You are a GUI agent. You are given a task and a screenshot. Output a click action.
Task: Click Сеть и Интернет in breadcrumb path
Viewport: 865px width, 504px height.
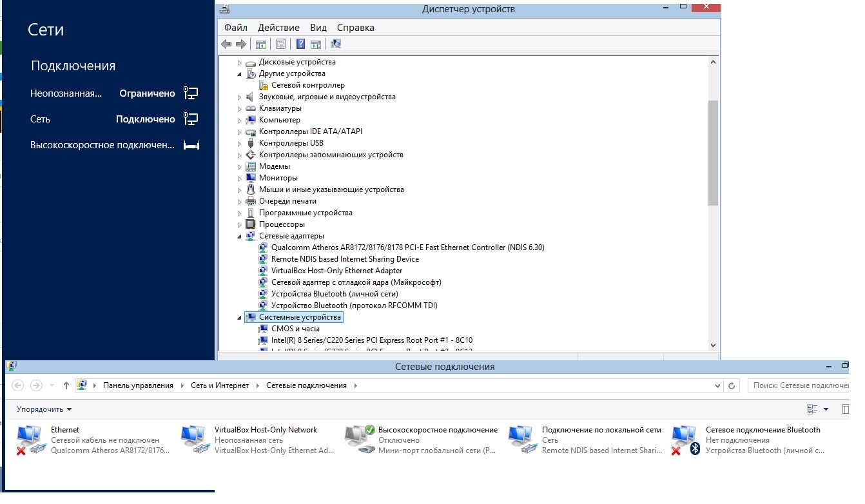pos(219,385)
